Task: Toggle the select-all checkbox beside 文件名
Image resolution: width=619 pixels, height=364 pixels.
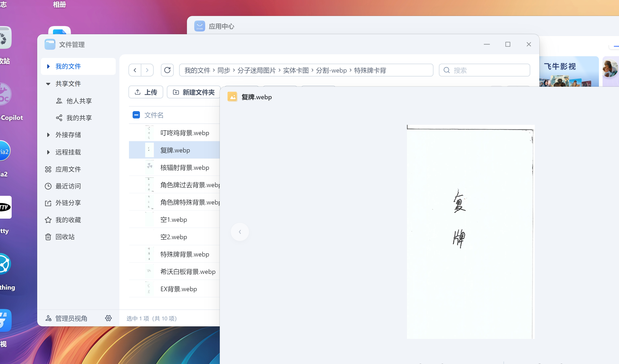Action: click(x=136, y=115)
